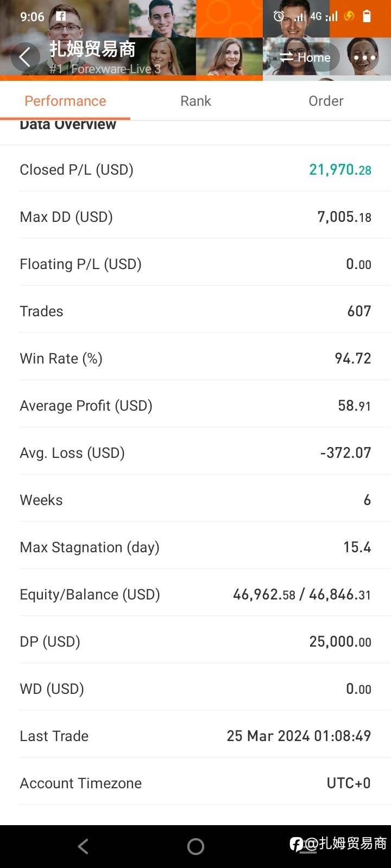This screenshot has width=391, height=868.
Task: Tap the alarm clock status icon
Action: coord(279,16)
